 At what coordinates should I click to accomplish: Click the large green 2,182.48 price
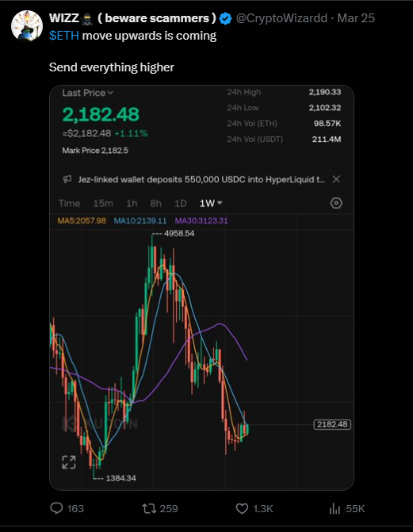101,114
